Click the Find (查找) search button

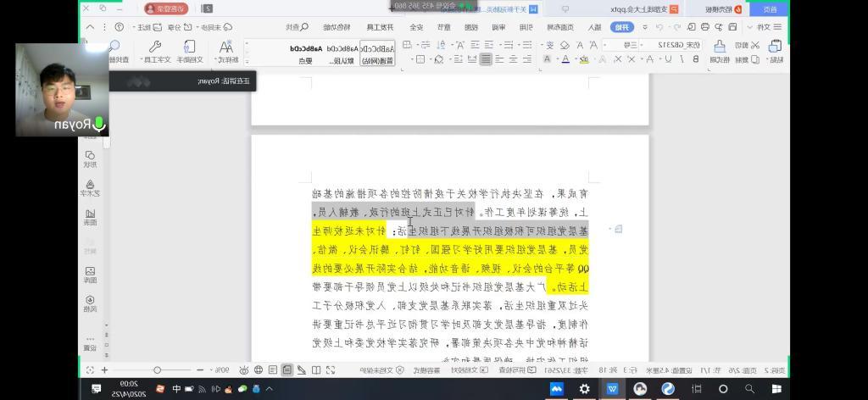click(x=297, y=27)
